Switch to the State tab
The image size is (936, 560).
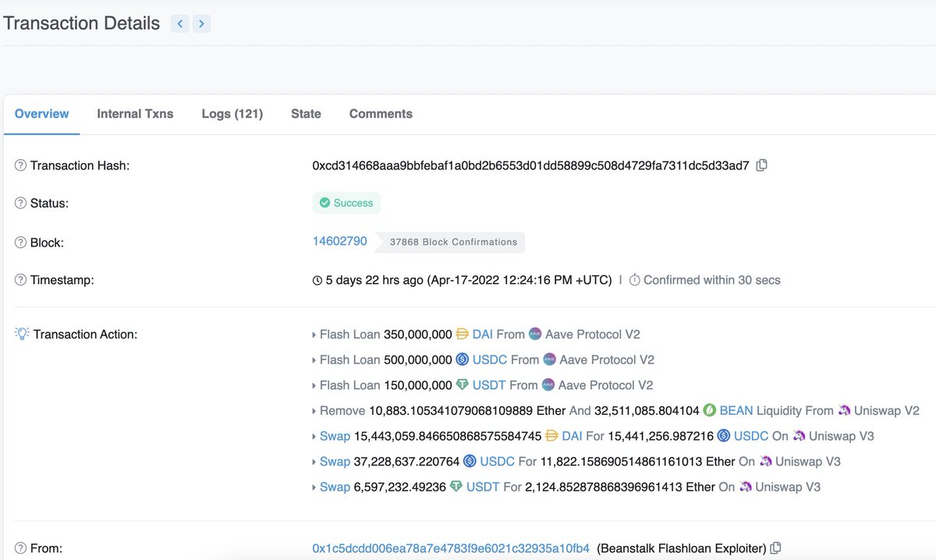click(306, 114)
